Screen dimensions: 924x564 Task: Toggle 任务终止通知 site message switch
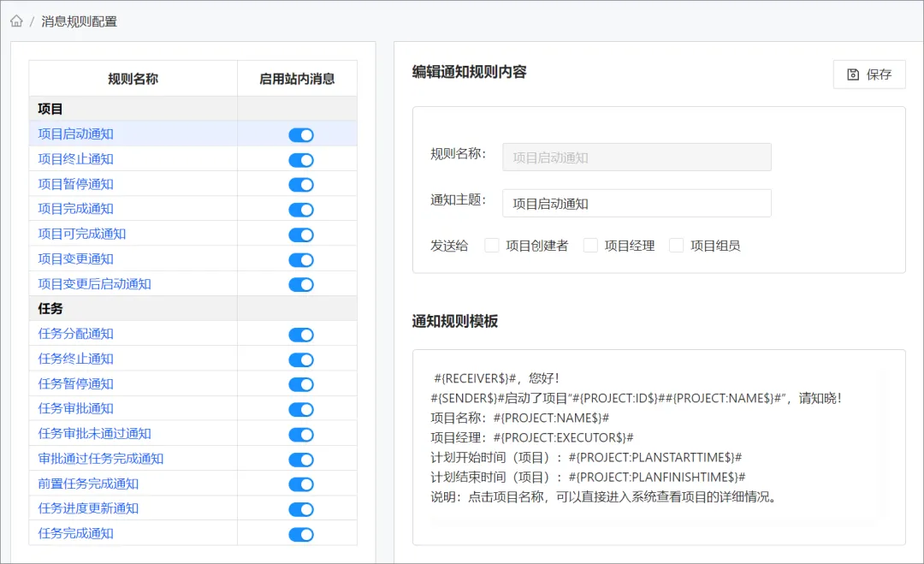(301, 359)
